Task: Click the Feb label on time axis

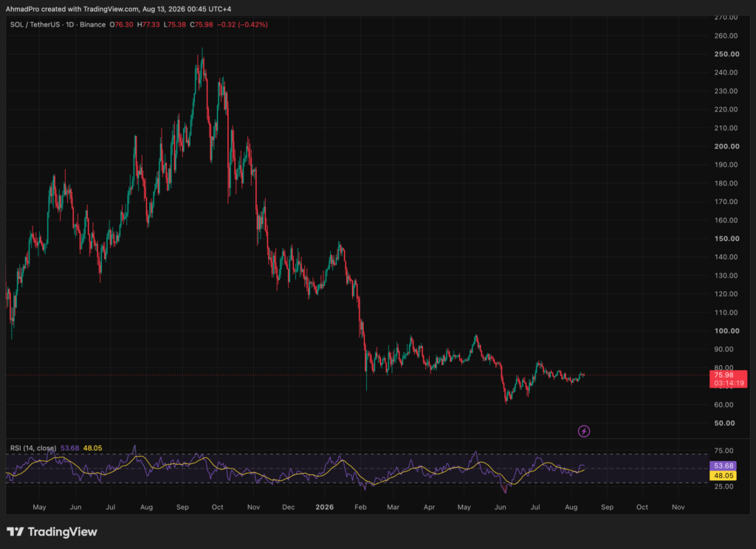Action: pyautogui.click(x=360, y=507)
